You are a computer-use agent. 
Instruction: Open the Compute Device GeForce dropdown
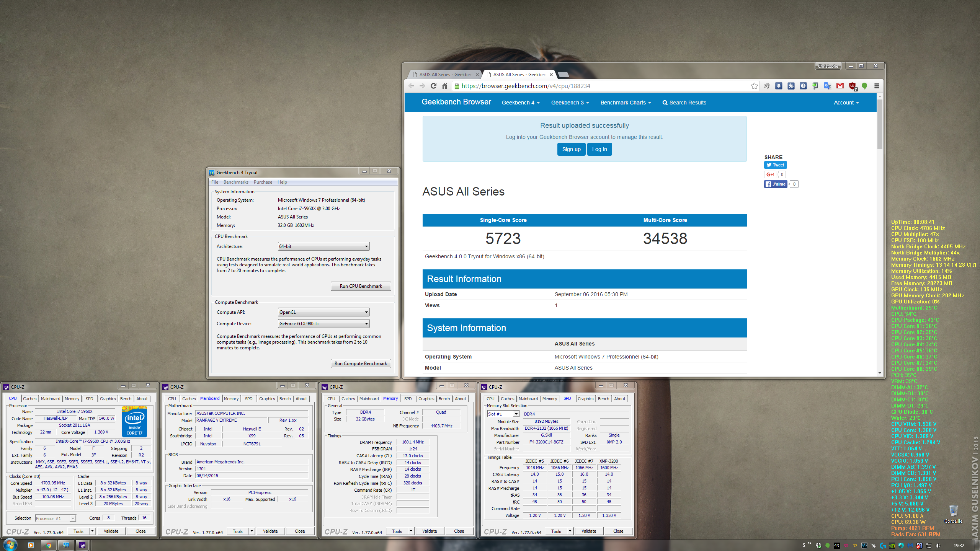(323, 324)
